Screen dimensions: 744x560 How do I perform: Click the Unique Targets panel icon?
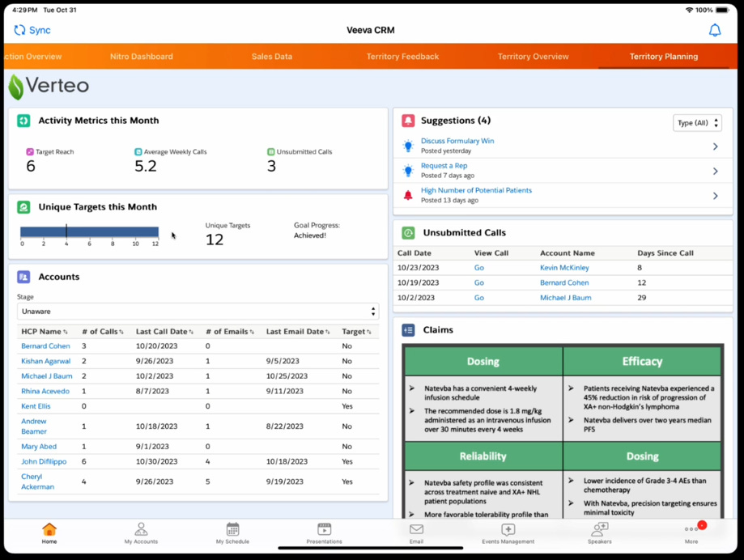pos(23,206)
